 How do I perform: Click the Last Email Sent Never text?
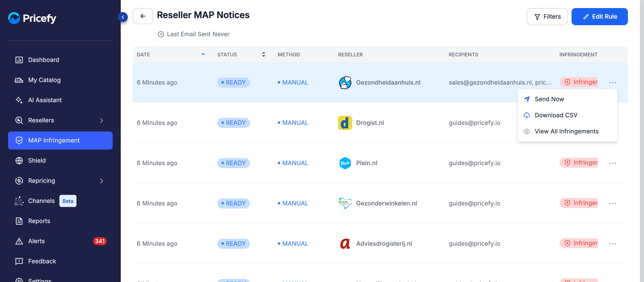pyautogui.click(x=198, y=34)
